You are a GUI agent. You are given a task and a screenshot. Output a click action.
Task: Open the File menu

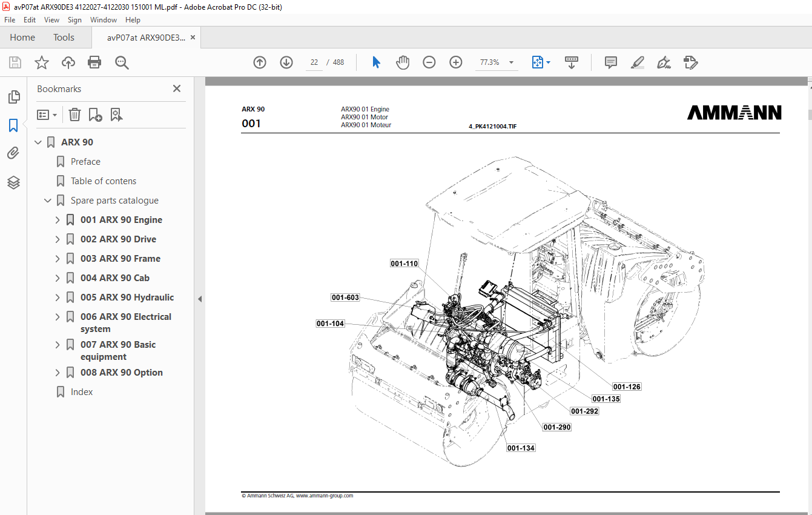(10, 20)
